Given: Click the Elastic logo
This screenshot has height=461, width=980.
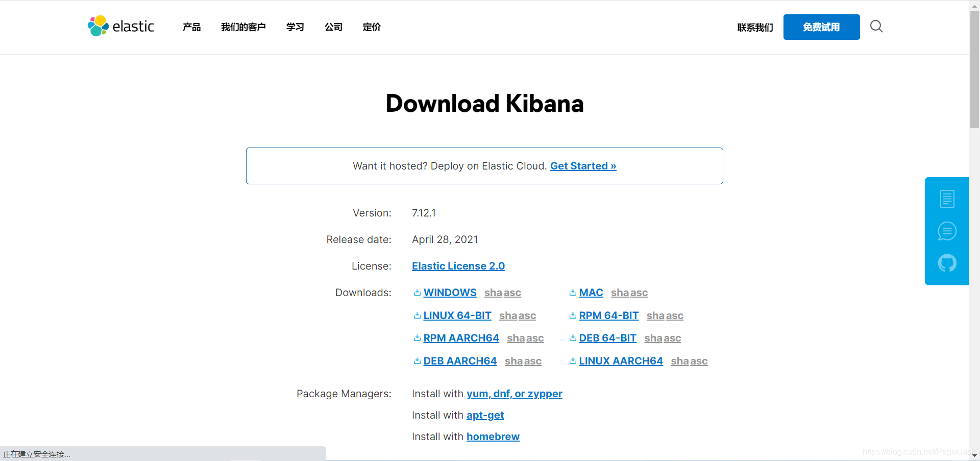Looking at the screenshot, I should 121,26.
